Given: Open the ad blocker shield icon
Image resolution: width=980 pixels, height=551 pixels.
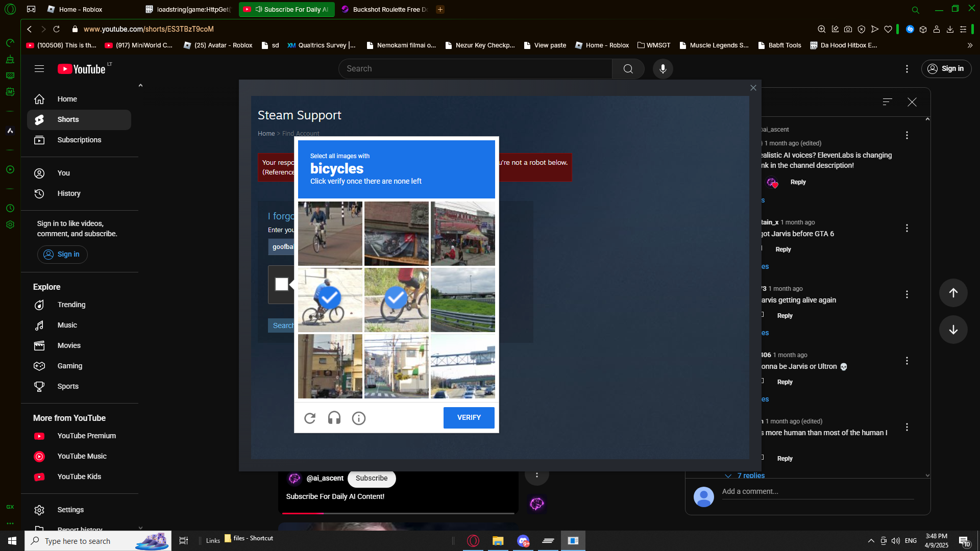Looking at the screenshot, I should tap(862, 29).
